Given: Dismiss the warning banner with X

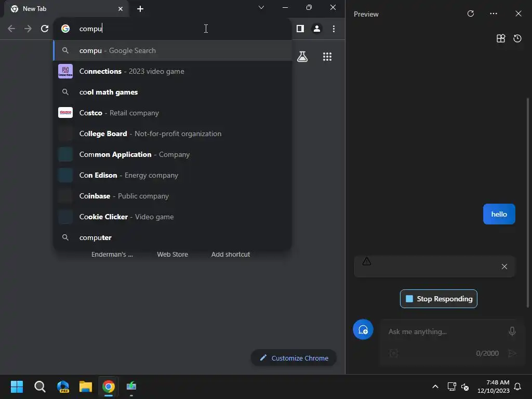Looking at the screenshot, I should [x=504, y=267].
